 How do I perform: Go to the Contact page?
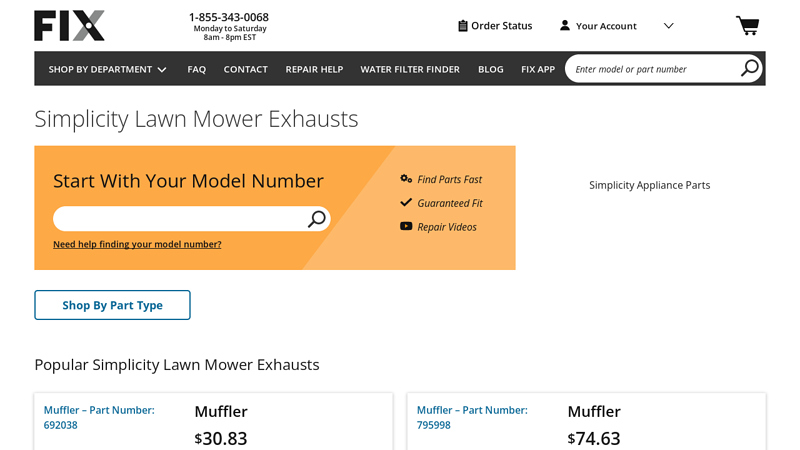pyautogui.click(x=245, y=69)
